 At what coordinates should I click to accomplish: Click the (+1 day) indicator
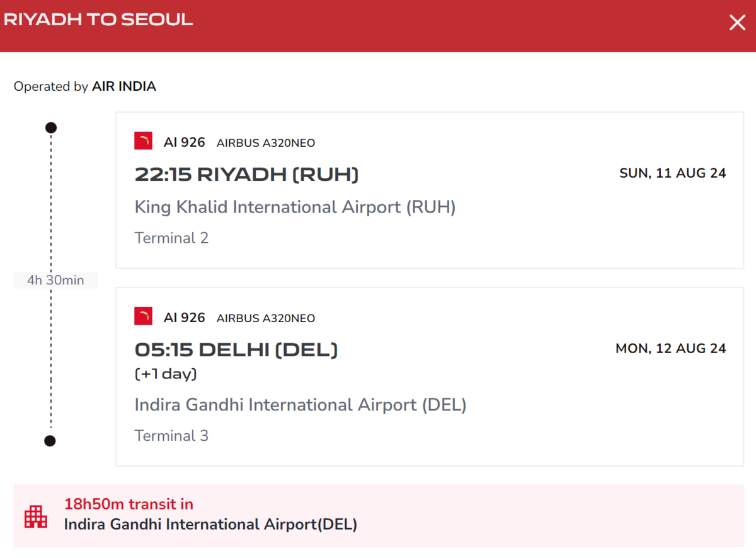click(166, 374)
